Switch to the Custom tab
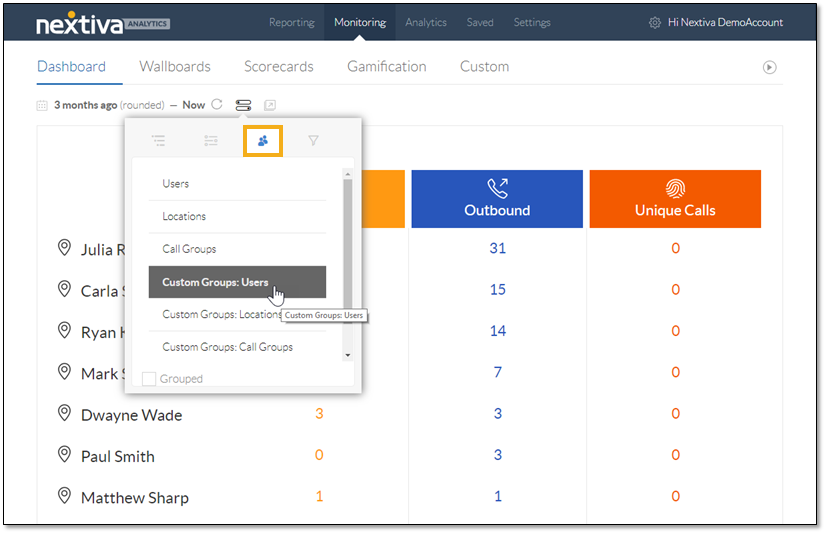 tap(485, 67)
